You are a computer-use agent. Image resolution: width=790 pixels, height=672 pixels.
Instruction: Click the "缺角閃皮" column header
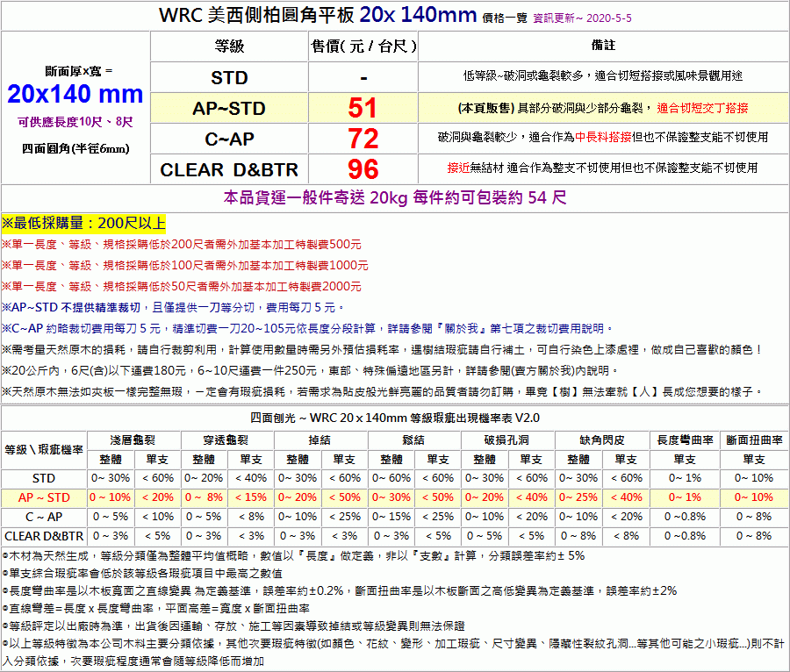pyautogui.click(x=601, y=440)
